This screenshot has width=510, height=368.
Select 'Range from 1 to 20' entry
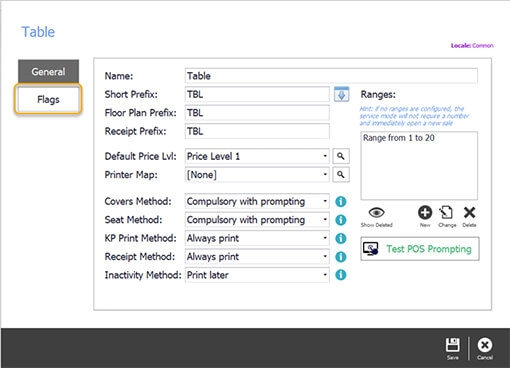(399, 138)
